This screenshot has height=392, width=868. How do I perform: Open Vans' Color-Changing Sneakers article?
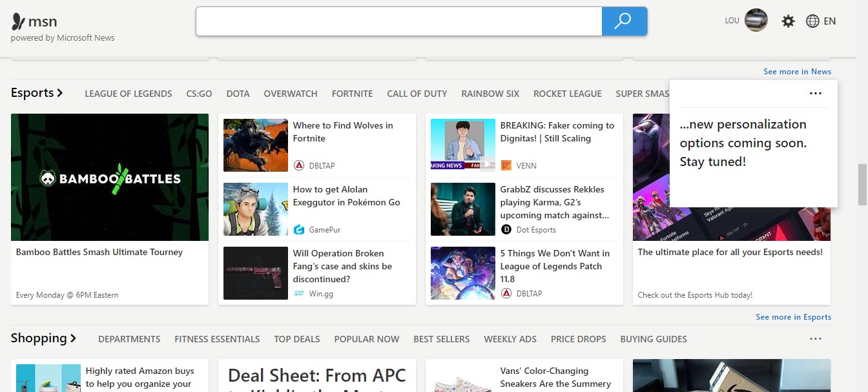coord(555,377)
